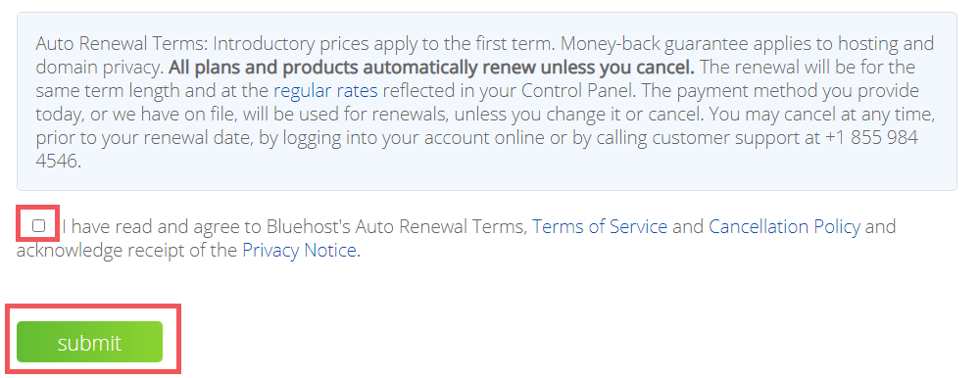
Task: Click the 'Auto Renewal Terms:' heading in the notice box
Action: click(x=122, y=44)
